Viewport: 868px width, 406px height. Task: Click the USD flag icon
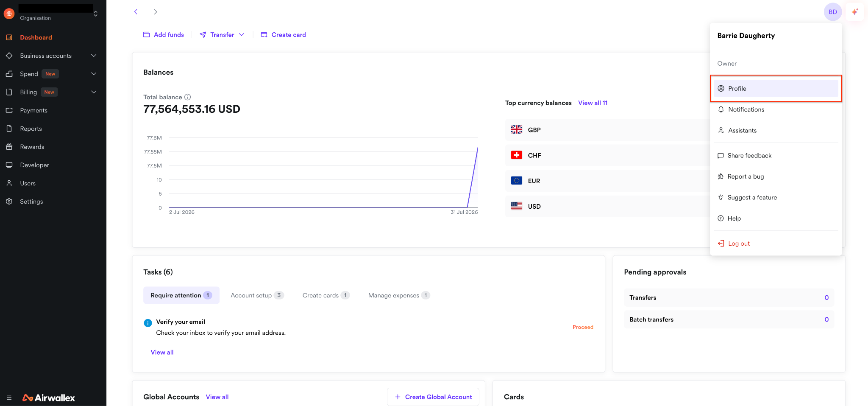(x=516, y=206)
